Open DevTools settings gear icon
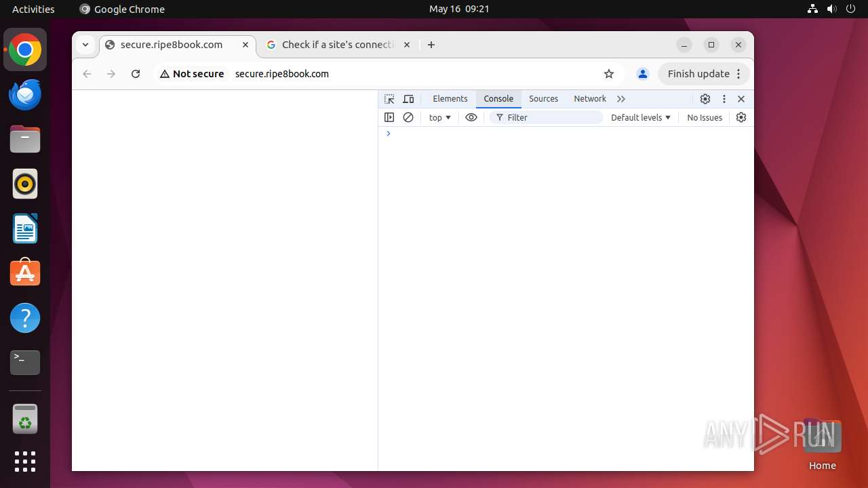868x488 pixels. pyautogui.click(x=705, y=99)
